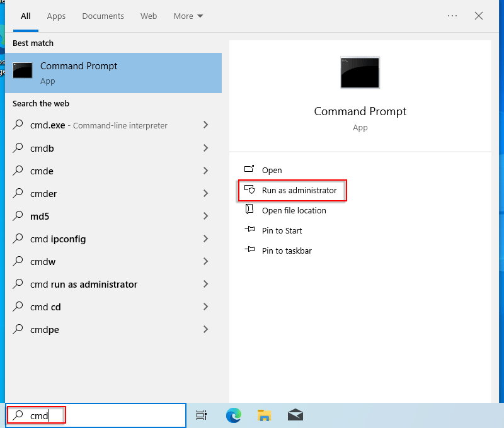Click the search icon beside md5
Viewport: 504px width, 428px height.
click(x=18, y=216)
